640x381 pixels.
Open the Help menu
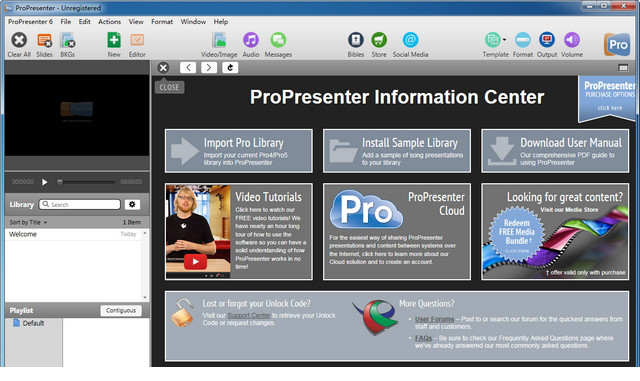click(x=221, y=22)
